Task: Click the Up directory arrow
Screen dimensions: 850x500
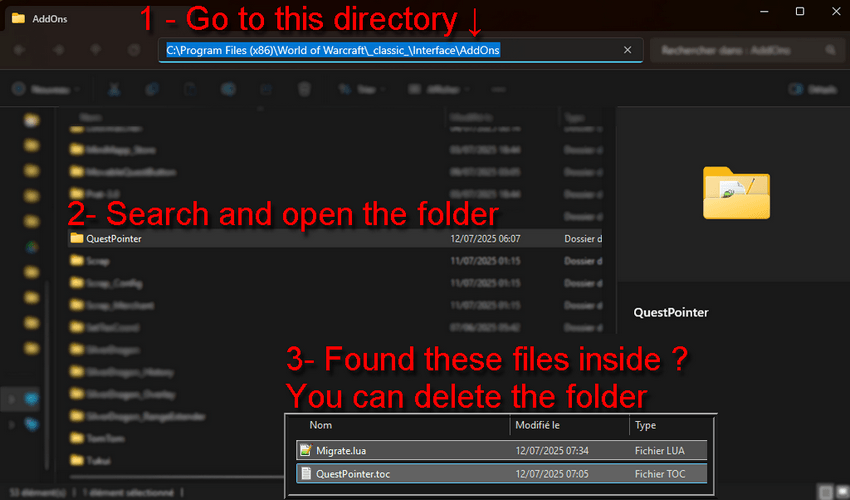Action: coord(96,50)
